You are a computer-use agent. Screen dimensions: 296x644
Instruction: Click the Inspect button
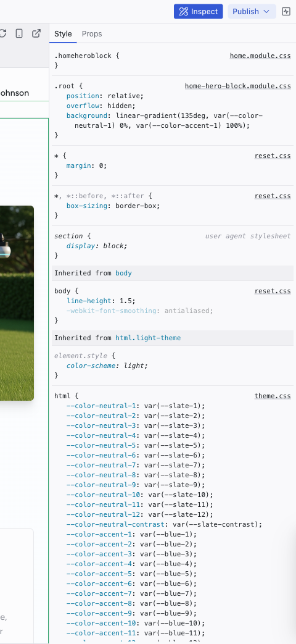click(198, 12)
